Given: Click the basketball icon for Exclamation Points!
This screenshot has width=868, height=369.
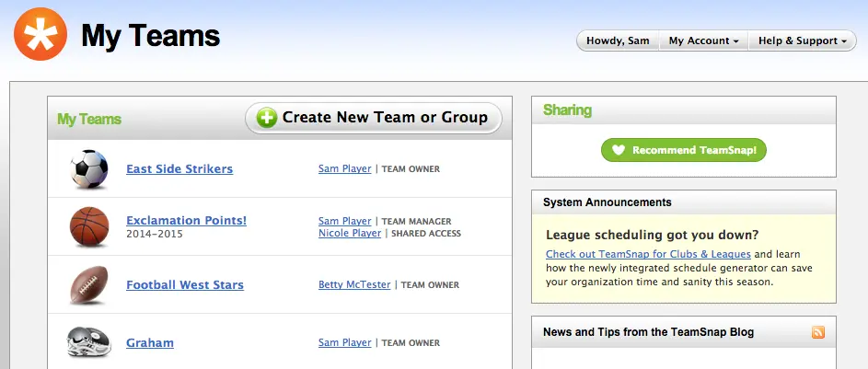Looking at the screenshot, I should 89,226.
